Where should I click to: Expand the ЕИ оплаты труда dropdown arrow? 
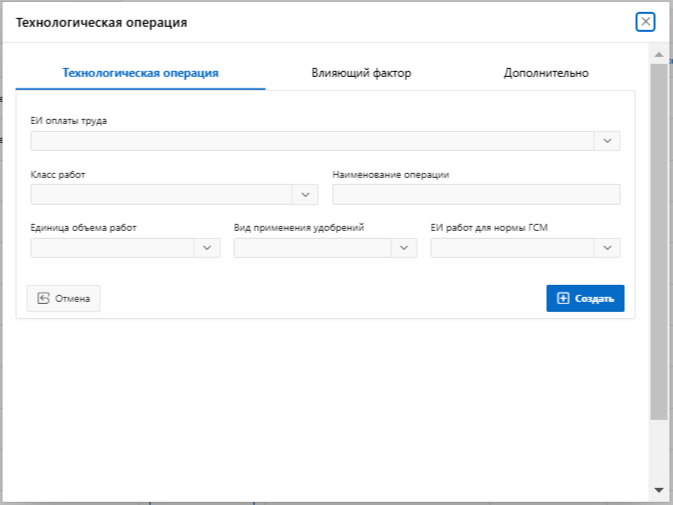tap(607, 141)
